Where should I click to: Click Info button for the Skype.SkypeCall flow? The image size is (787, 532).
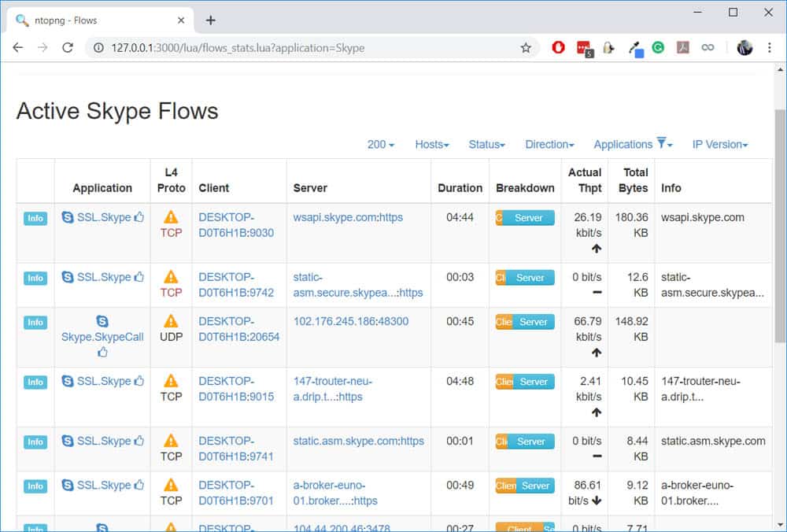point(35,322)
